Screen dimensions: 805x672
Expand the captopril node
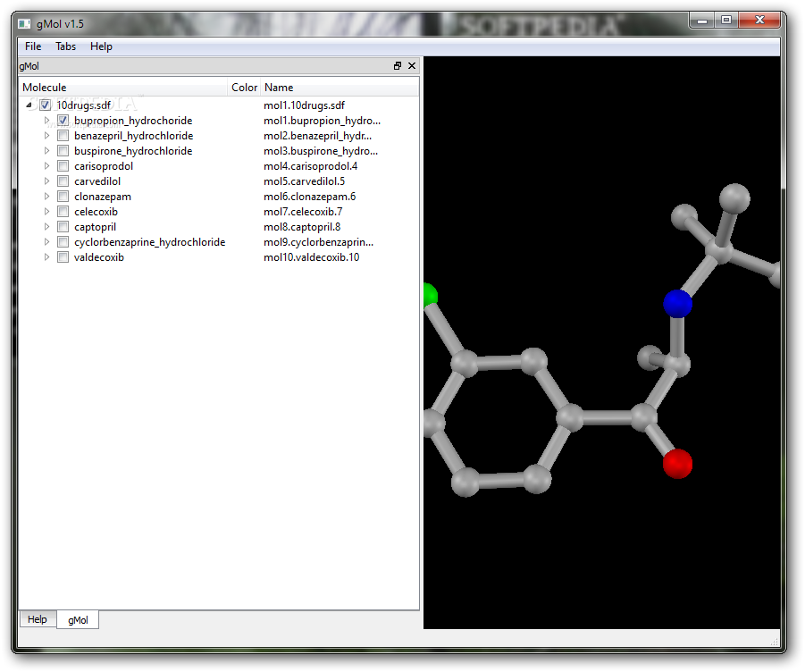tap(46, 227)
